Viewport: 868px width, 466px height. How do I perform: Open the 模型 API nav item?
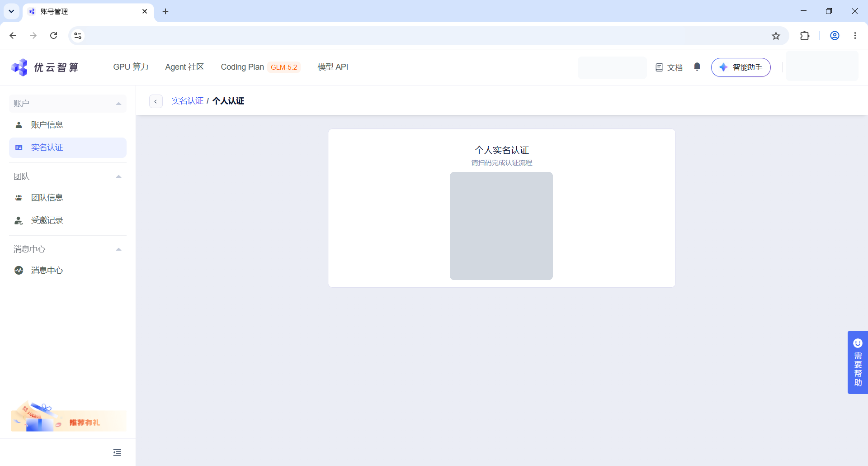333,67
